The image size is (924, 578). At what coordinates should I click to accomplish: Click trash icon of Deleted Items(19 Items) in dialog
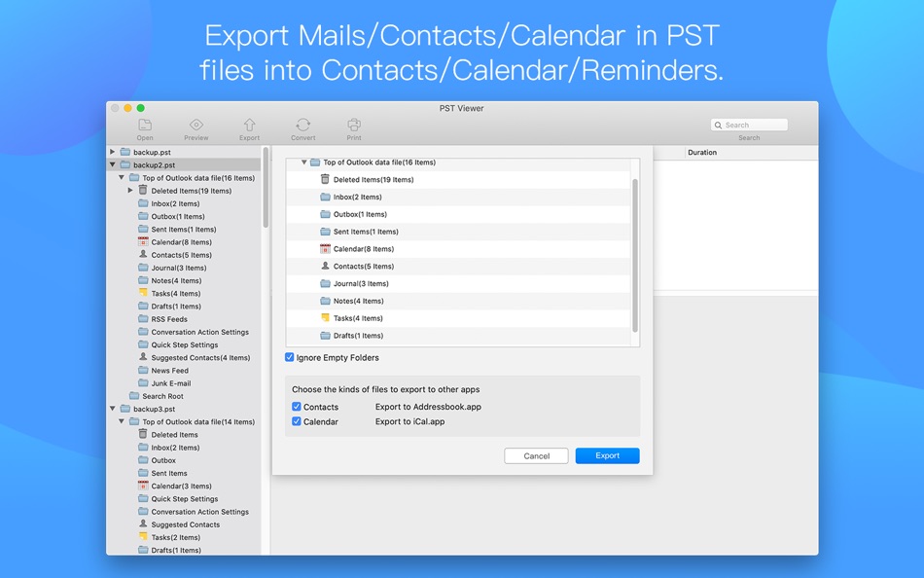(x=325, y=179)
